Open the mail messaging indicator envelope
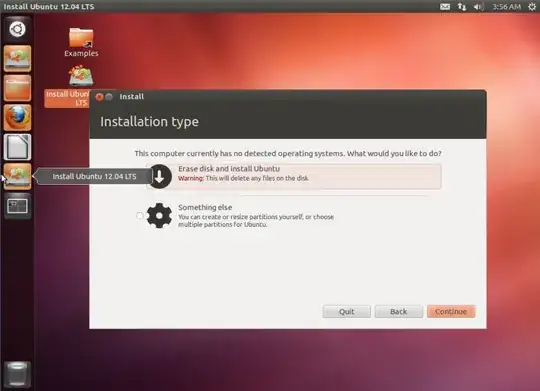This screenshot has height=391, width=540. [x=445, y=7]
